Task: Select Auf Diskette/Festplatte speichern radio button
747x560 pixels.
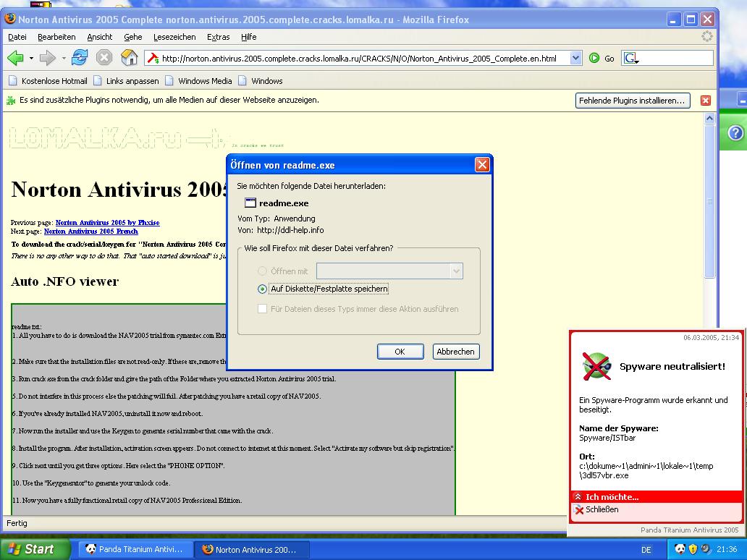Action: click(x=262, y=289)
